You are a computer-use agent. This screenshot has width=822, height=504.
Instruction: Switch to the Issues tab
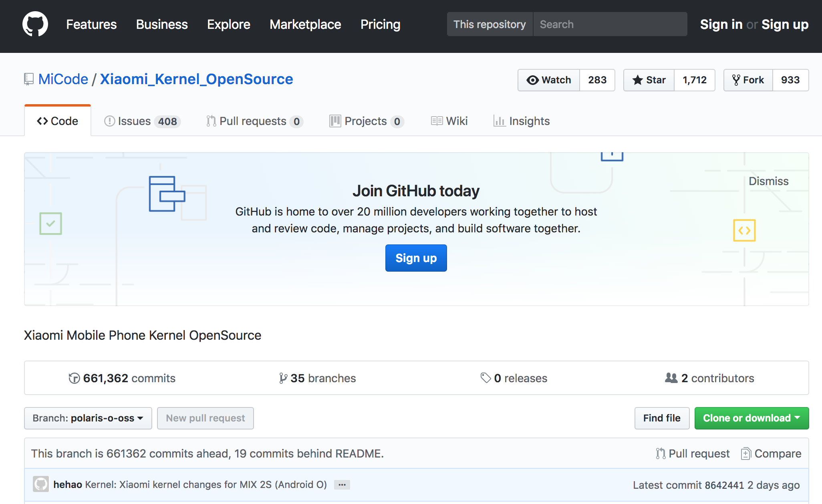[142, 121]
